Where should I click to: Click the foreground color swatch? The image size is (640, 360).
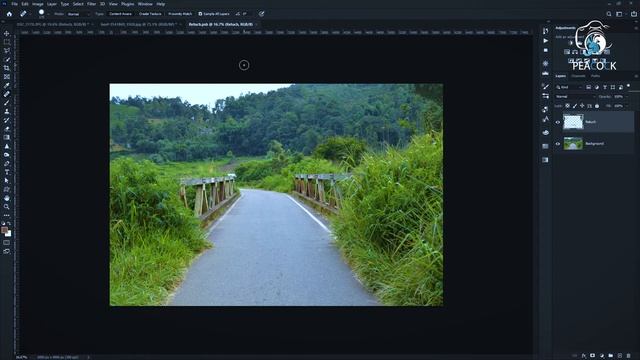[4, 230]
